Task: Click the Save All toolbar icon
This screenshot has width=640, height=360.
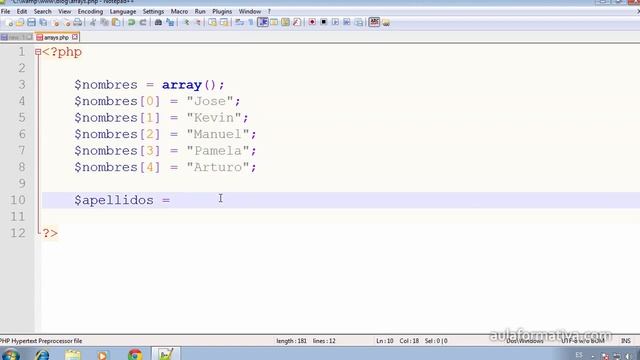Action: pyautogui.click(x=43, y=22)
